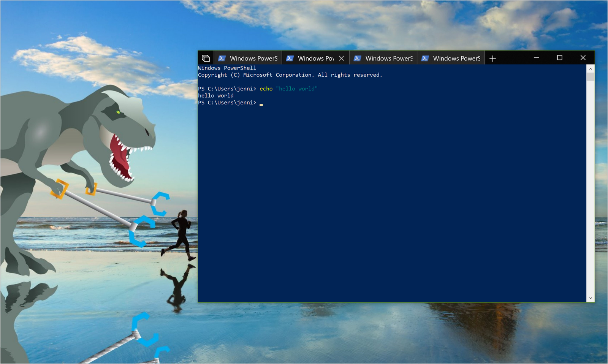
Task: Activate the third Windows PowerShell tab label
Action: 389,58
